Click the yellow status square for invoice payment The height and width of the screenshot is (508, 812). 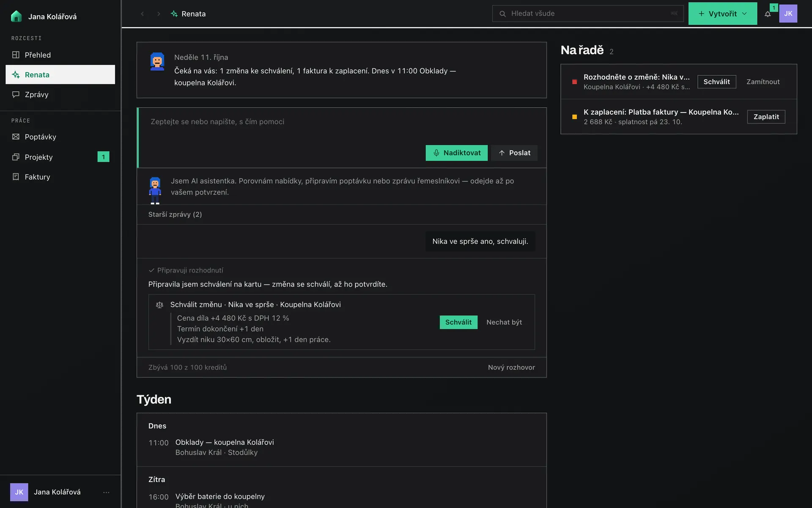coord(574,117)
